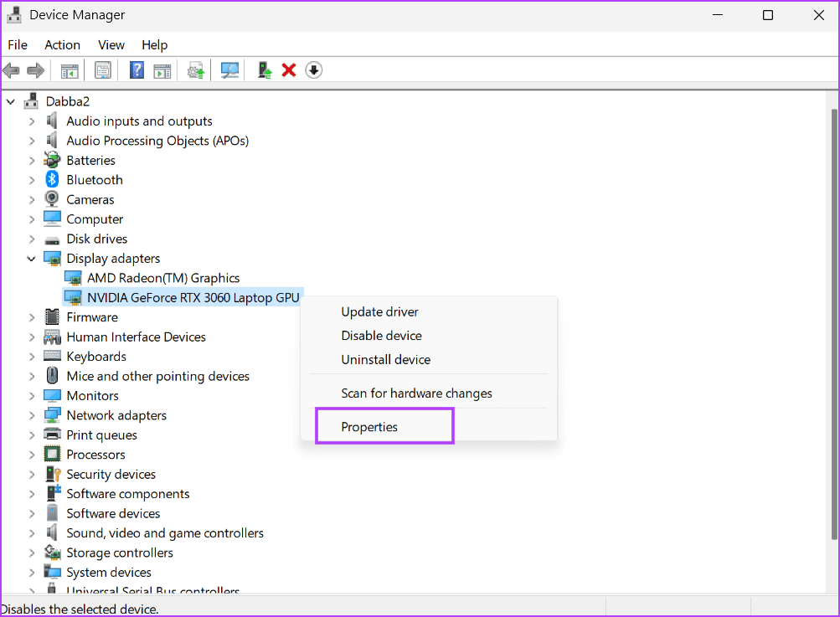This screenshot has width=840, height=617.
Task: Choose Properties from the context menu
Action: (368, 426)
